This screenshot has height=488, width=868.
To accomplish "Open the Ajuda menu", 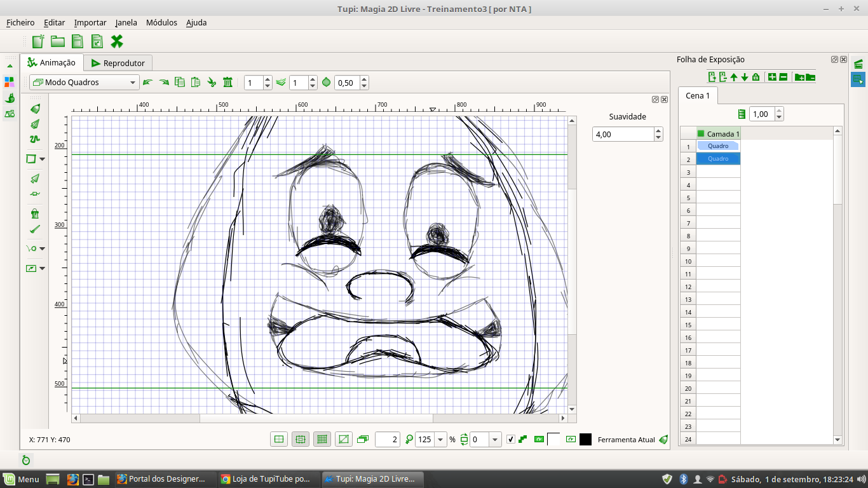I will pyautogui.click(x=196, y=22).
